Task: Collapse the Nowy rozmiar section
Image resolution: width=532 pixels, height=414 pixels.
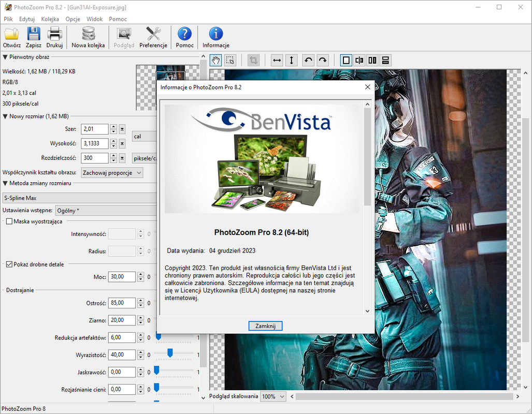Action: [x=5, y=116]
